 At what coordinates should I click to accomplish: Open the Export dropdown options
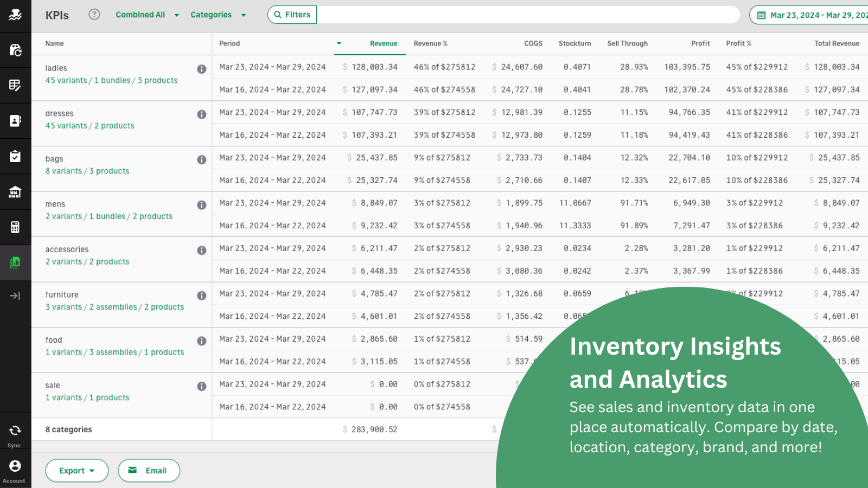click(x=76, y=470)
